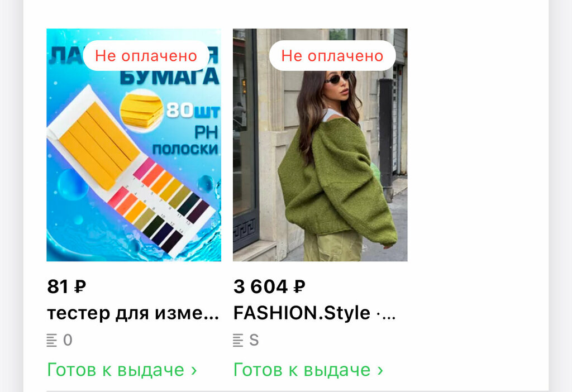Tap the 'Не оплачено' badge on green jacket

point(332,56)
